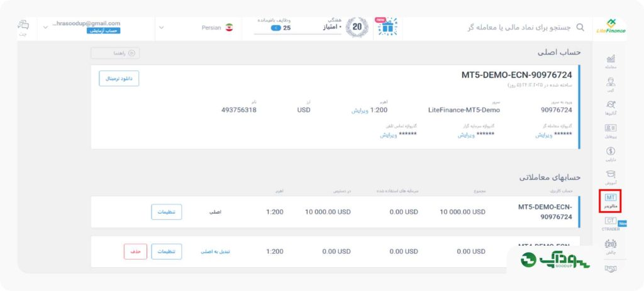Click the red حذف delete button
Viewport: 644px width, 291px height.
tap(136, 251)
